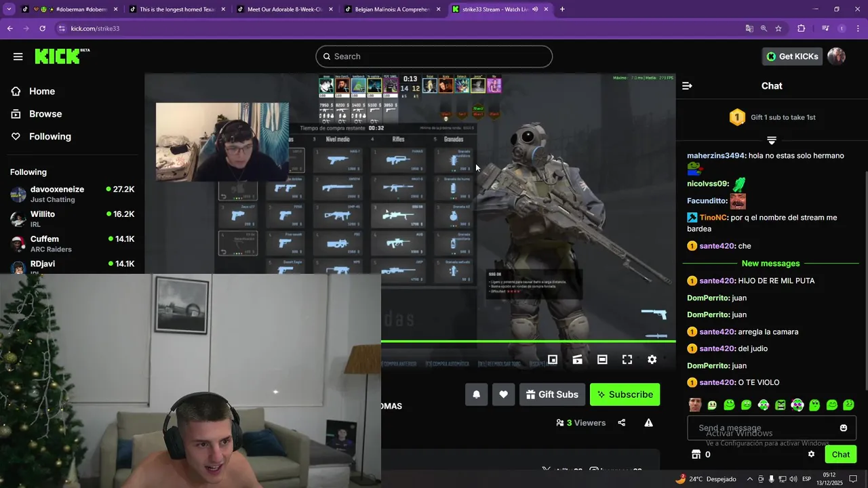The image size is (868, 488).
Task: Click the username TinoNC in chat
Action: coord(713,218)
